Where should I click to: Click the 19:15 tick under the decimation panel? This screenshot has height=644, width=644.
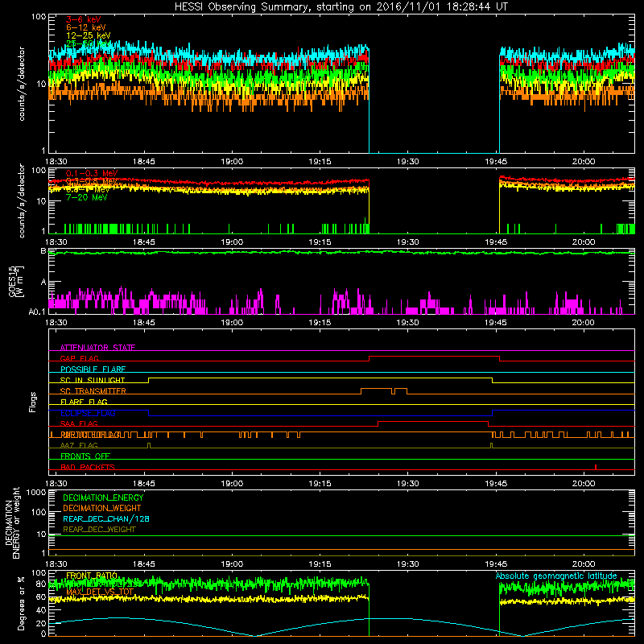click(x=320, y=564)
